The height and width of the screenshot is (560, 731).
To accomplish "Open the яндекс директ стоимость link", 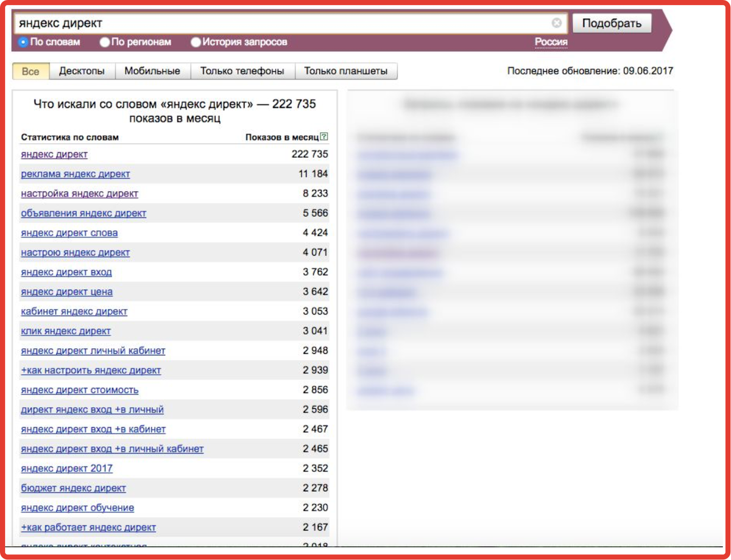I will (80, 390).
